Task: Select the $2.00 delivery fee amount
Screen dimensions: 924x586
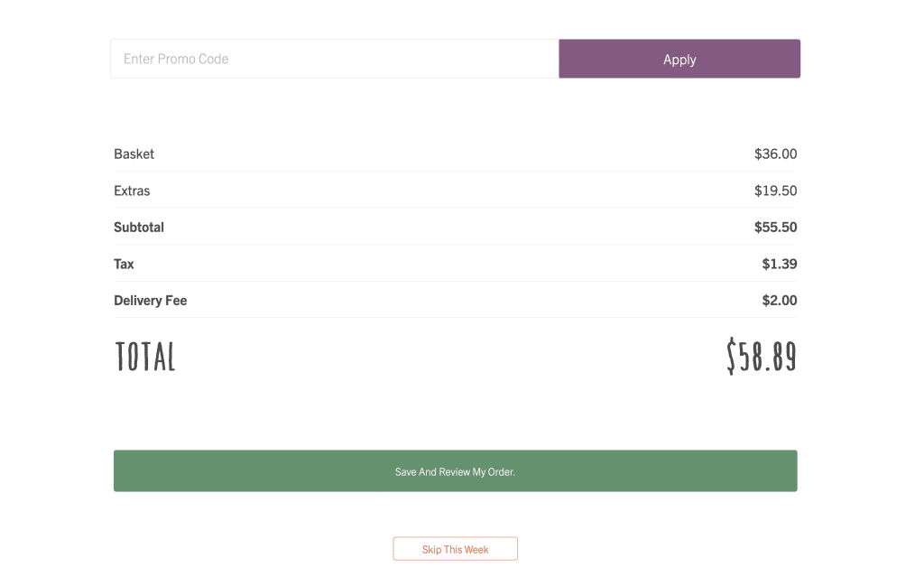Action: tap(779, 301)
